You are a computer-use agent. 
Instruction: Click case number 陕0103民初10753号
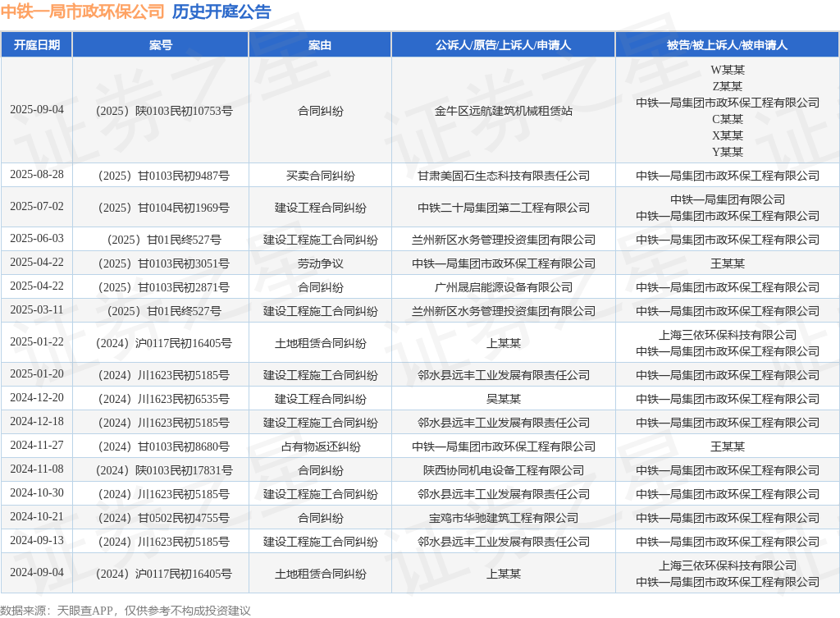[184, 111]
